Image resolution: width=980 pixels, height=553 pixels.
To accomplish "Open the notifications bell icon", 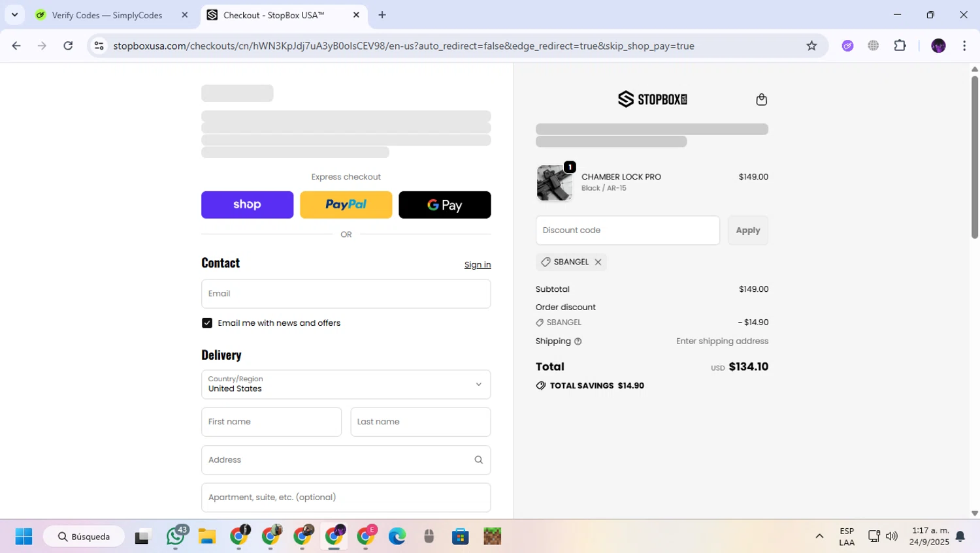I will (960, 537).
